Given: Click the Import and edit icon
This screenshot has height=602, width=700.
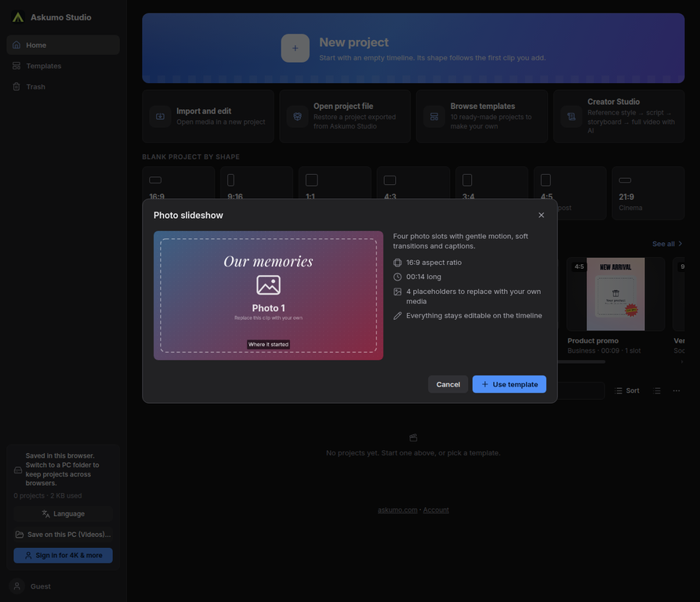Looking at the screenshot, I should tap(160, 117).
